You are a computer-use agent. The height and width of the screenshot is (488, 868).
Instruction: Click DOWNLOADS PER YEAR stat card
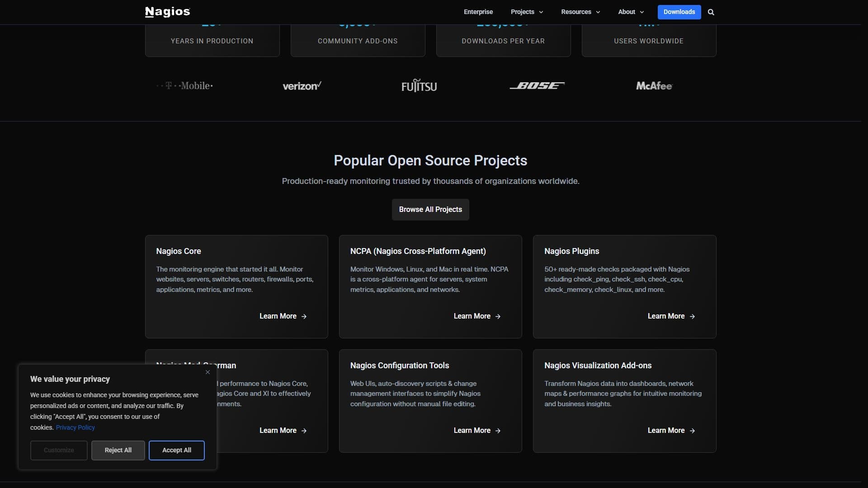coord(503,41)
